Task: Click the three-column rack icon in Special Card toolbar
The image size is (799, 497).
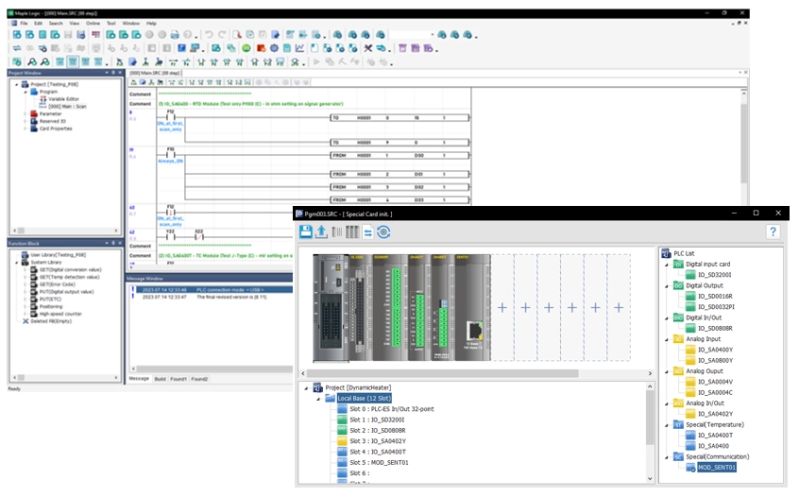Action: [352, 232]
